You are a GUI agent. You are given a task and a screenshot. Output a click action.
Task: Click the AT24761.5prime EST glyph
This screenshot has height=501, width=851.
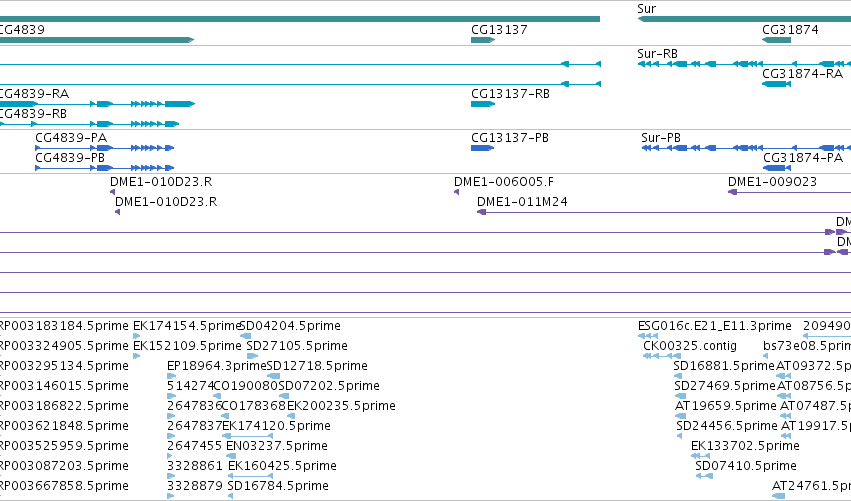click(x=778, y=496)
